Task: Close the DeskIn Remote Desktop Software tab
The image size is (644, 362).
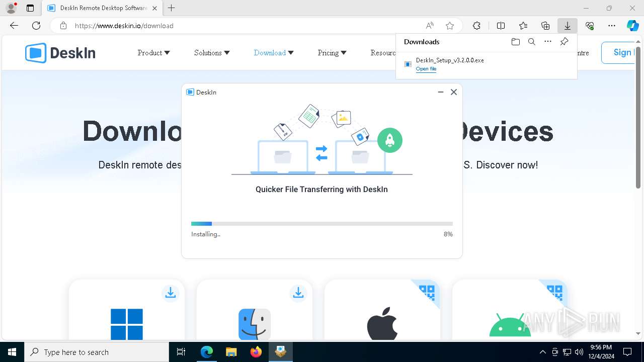Action: pyautogui.click(x=154, y=8)
